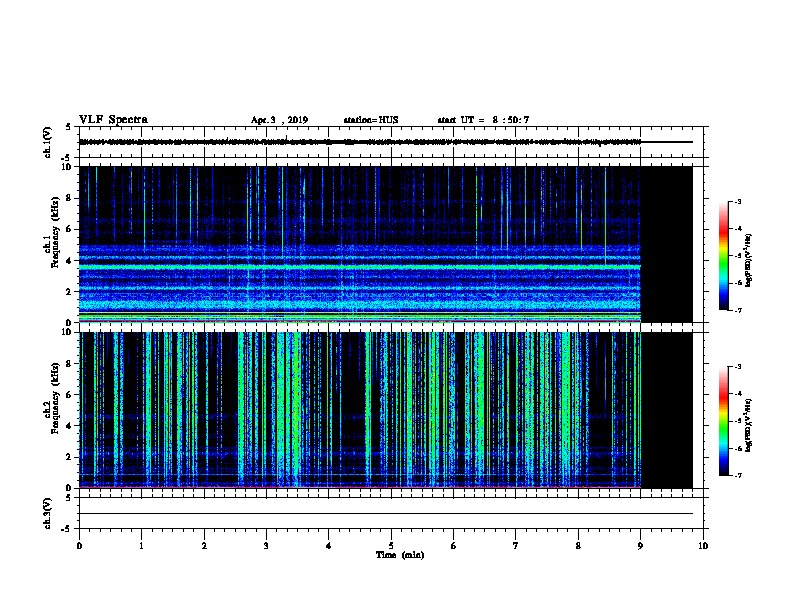
Task: Click the flat ch.3 voltage trace line
Action: [386, 514]
